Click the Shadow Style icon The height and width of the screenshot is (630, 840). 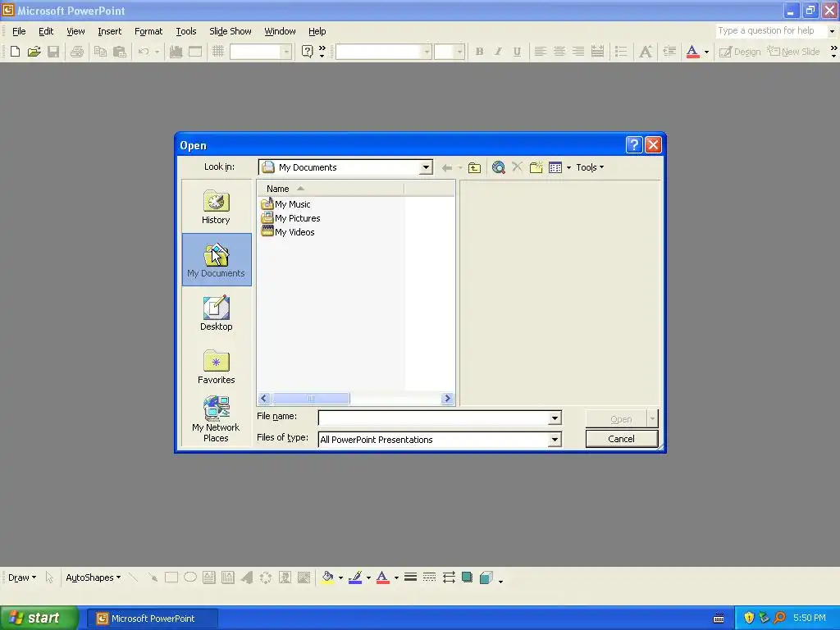pos(467,577)
